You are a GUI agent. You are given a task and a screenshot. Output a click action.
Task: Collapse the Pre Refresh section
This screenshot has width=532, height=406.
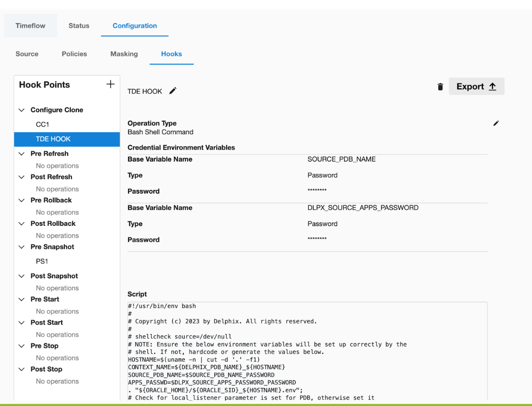22,154
